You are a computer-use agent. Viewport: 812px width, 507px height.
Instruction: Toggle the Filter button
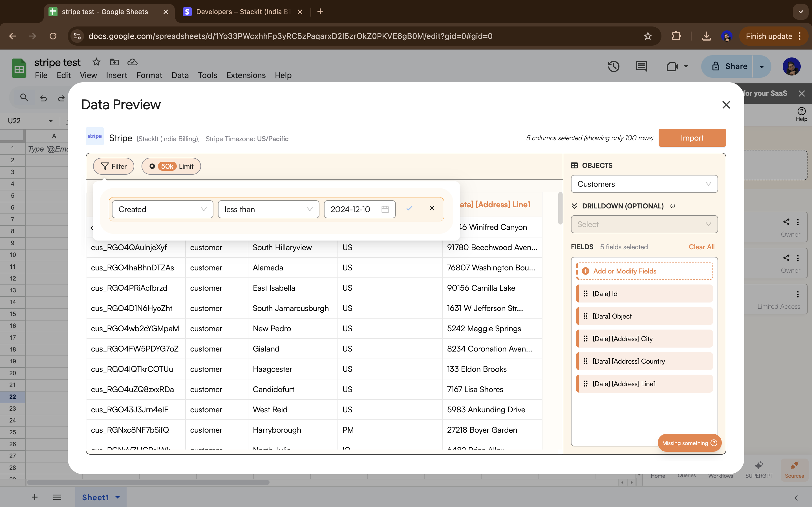tap(113, 166)
